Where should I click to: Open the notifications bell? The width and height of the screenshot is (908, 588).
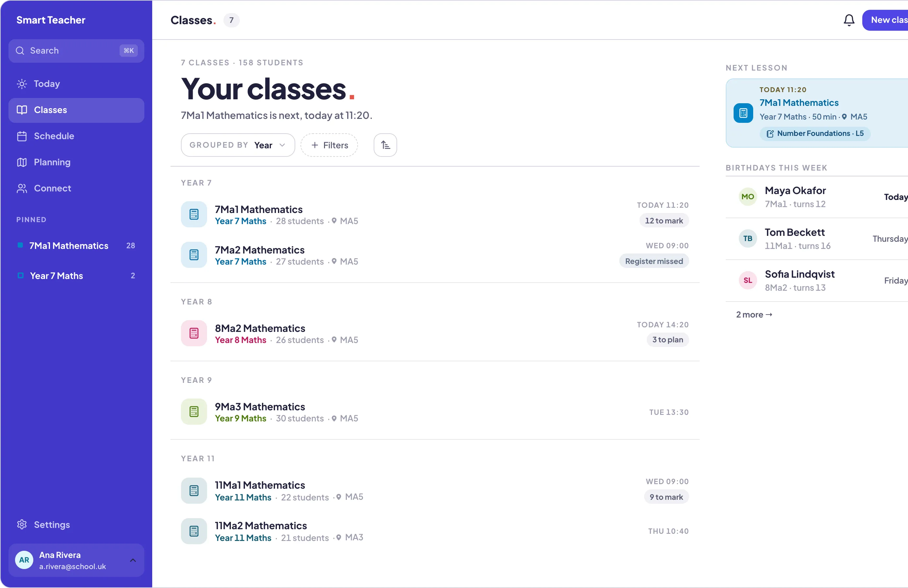[x=849, y=20]
